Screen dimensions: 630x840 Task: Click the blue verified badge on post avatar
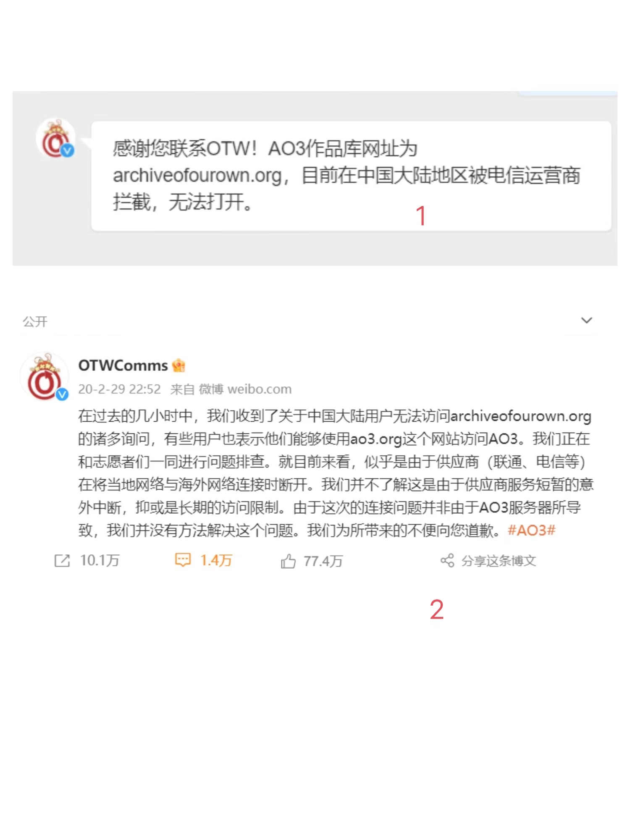(62, 394)
